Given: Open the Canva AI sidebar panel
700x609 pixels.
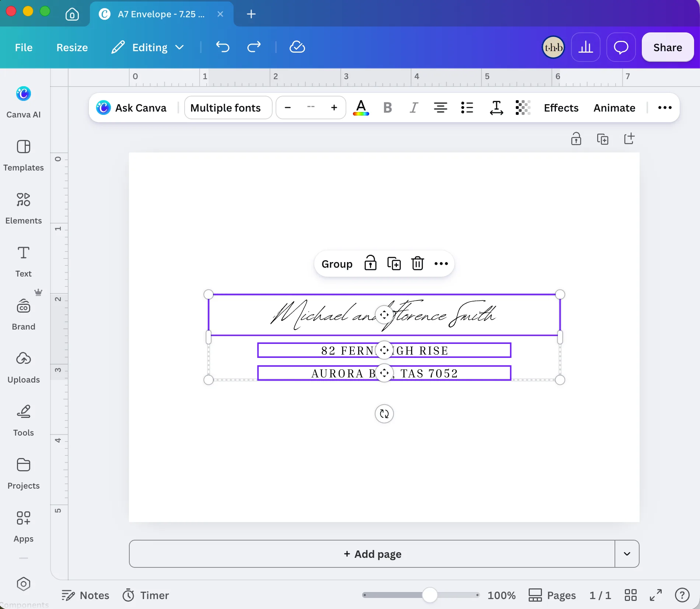Looking at the screenshot, I should coord(24,102).
